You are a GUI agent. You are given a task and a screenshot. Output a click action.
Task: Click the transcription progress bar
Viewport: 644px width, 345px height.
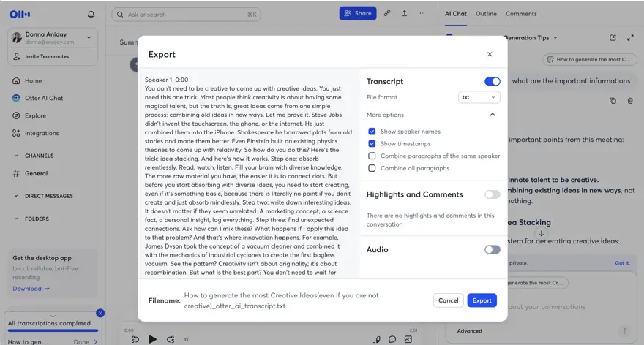(53, 330)
